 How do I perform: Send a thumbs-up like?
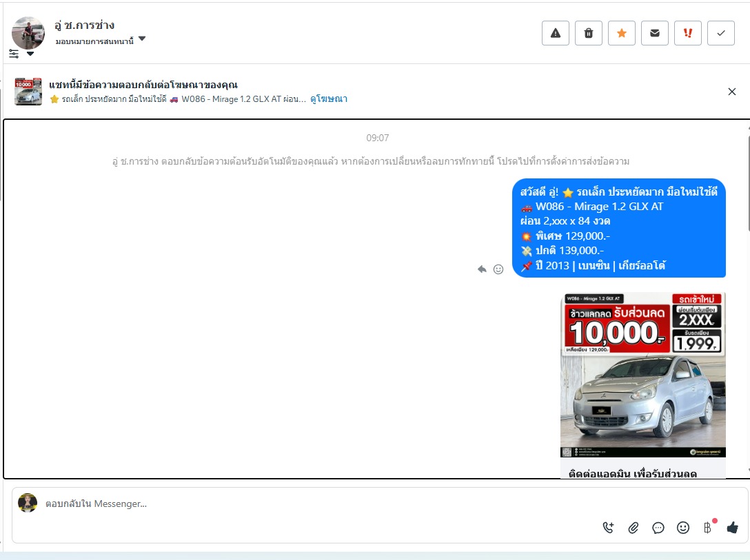point(732,528)
